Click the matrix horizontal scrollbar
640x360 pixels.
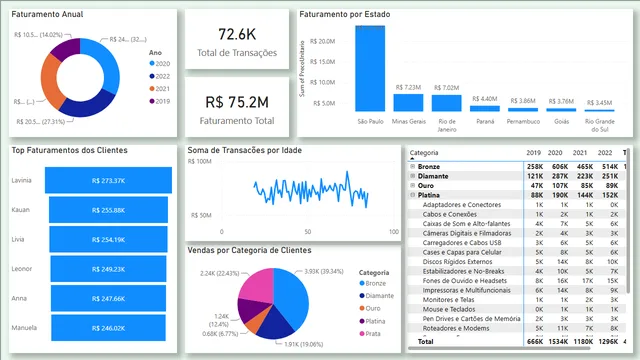coord(499,349)
